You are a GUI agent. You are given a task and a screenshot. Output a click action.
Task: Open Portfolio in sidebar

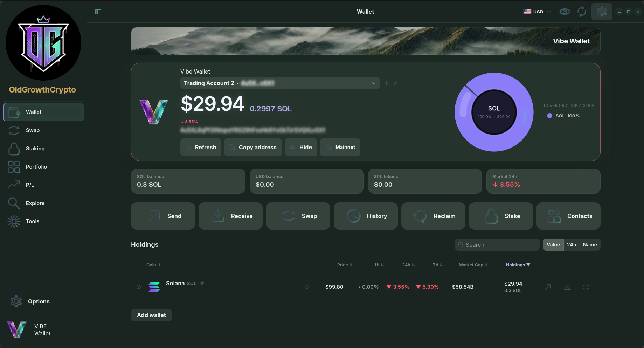coord(43,167)
